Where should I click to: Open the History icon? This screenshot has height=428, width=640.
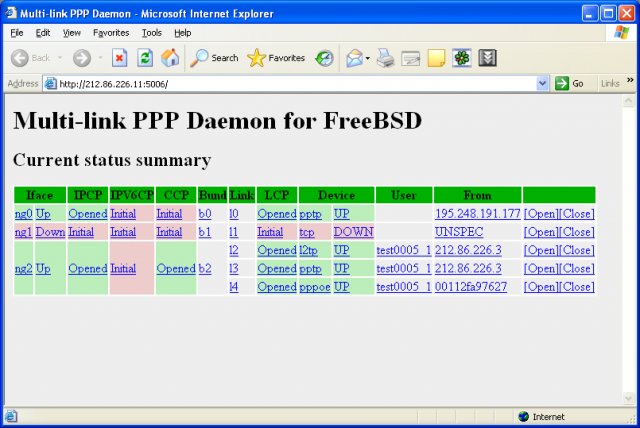point(325,58)
